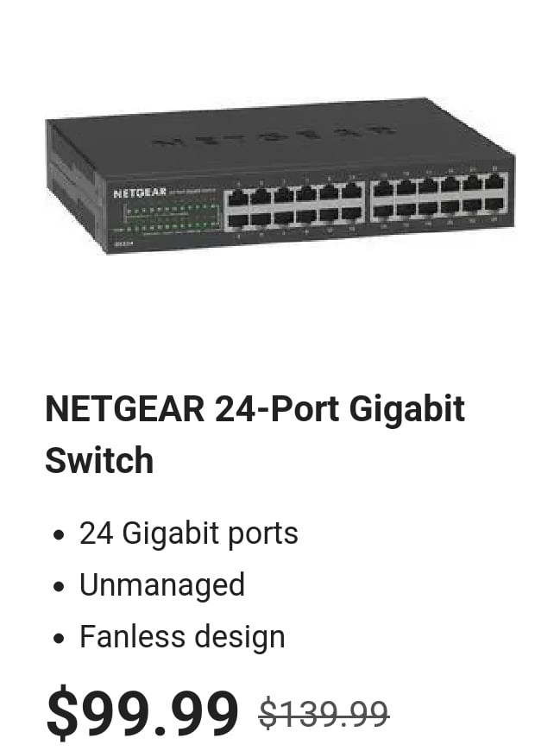The width and height of the screenshot is (560, 751).
Task: Open the NETGEAR switch product image
Action: 280,176
